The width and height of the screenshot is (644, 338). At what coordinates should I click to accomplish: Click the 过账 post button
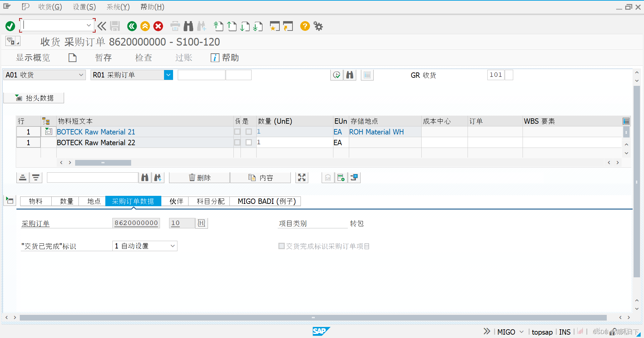click(184, 58)
